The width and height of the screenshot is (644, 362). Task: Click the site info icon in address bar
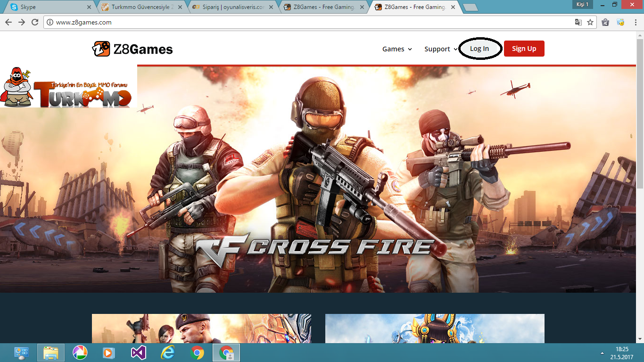pos(50,22)
